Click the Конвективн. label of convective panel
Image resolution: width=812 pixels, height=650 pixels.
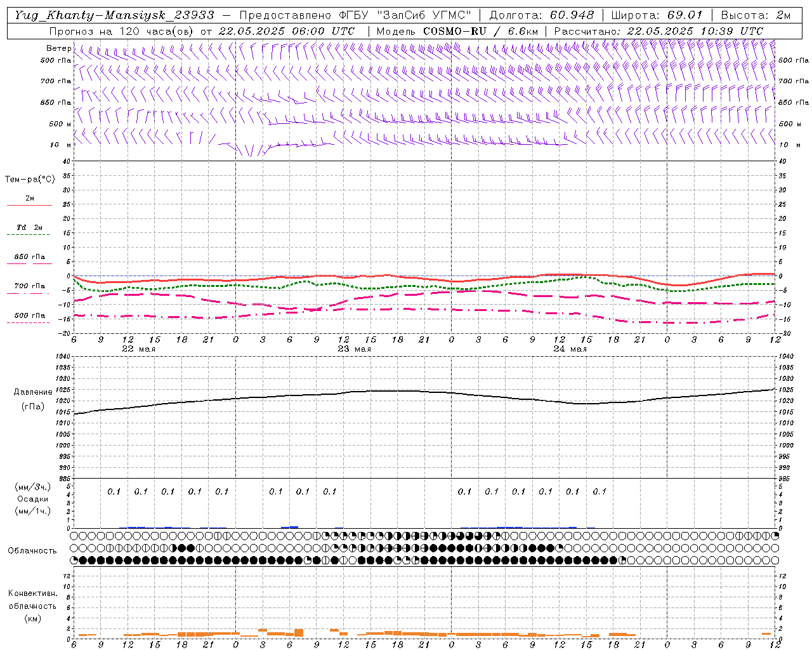(32, 594)
